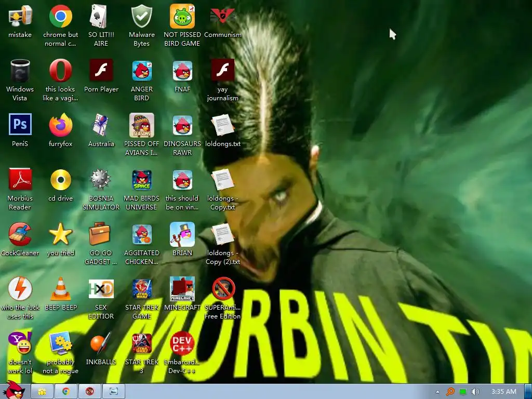
Task: Launch 'BEEP BEEP' VLC cone icon
Action: pyautogui.click(x=61, y=289)
